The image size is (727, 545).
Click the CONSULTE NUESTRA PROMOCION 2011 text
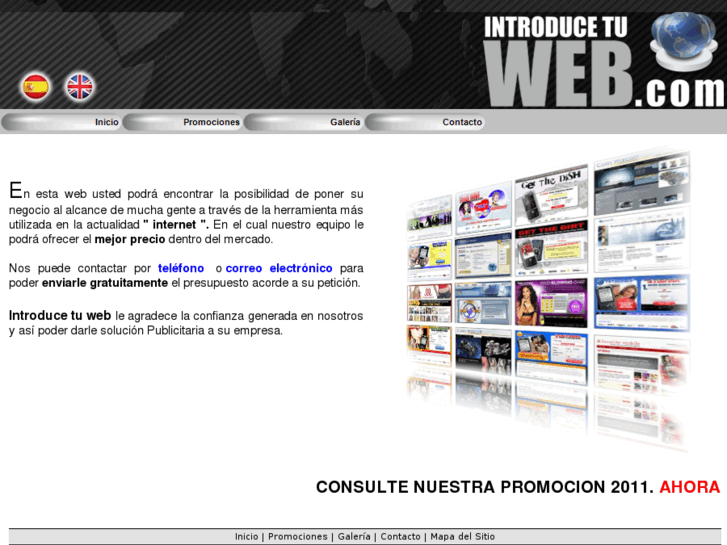tap(485, 487)
